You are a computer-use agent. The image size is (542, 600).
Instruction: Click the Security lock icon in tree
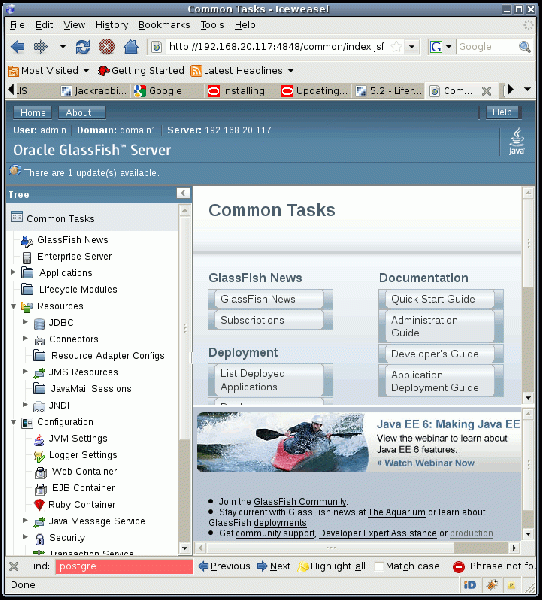(x=39, y=538)
